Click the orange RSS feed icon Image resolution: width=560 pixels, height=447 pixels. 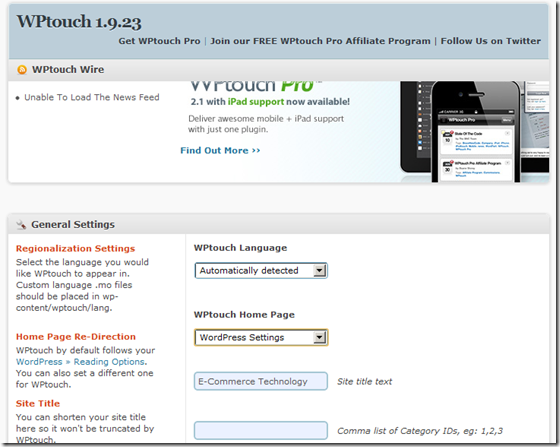(22, 70)
